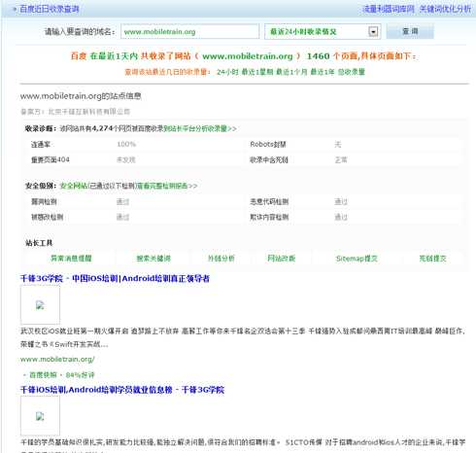The image size is (476, 453).
Task: Open www.mobiletrain.org link in the green summary
Action: [x=248, y=56]
